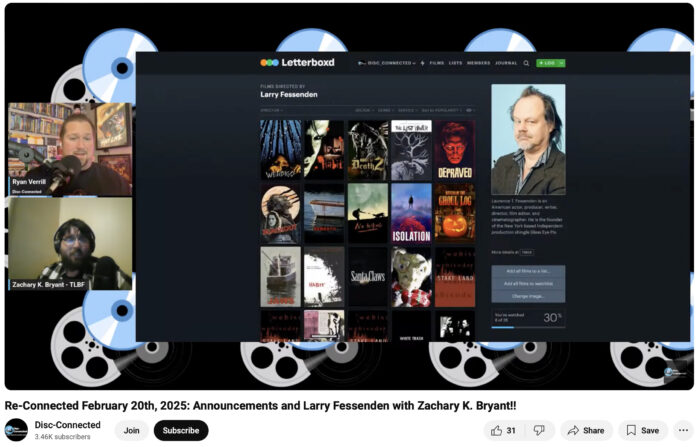Share this video
Viewport: 700px width, 447px height.
586,430
